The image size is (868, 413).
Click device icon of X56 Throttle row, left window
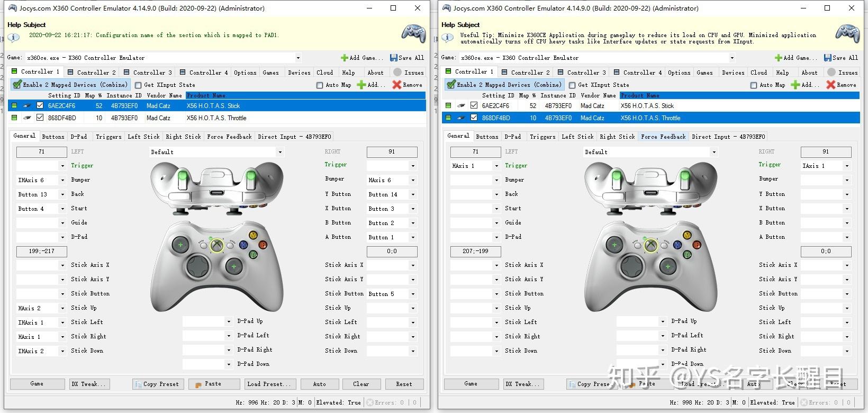[26, 118]
